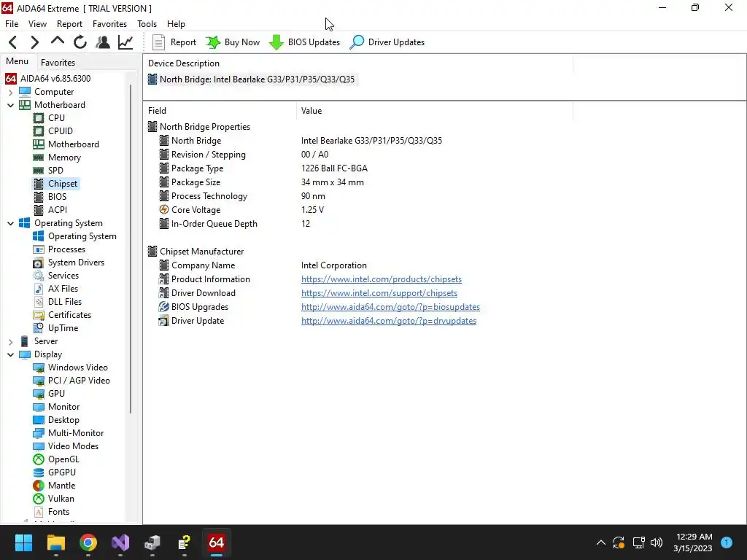Image resolution: width=747 pixels, height=560 pixels.
Task: Open Driver Updates from the toolbar
Action: [387, 42]
